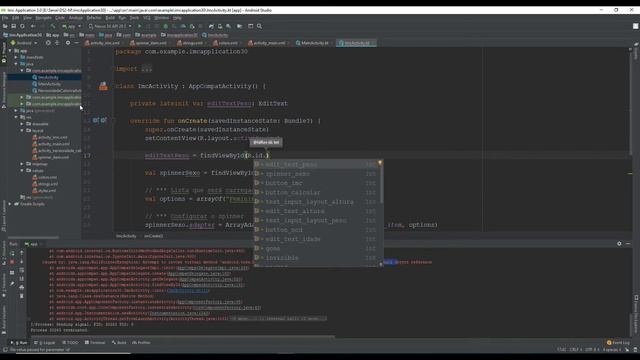Screen dimensions: 640x360
Task: Open the Refactor menu
Action: point(93,18)
